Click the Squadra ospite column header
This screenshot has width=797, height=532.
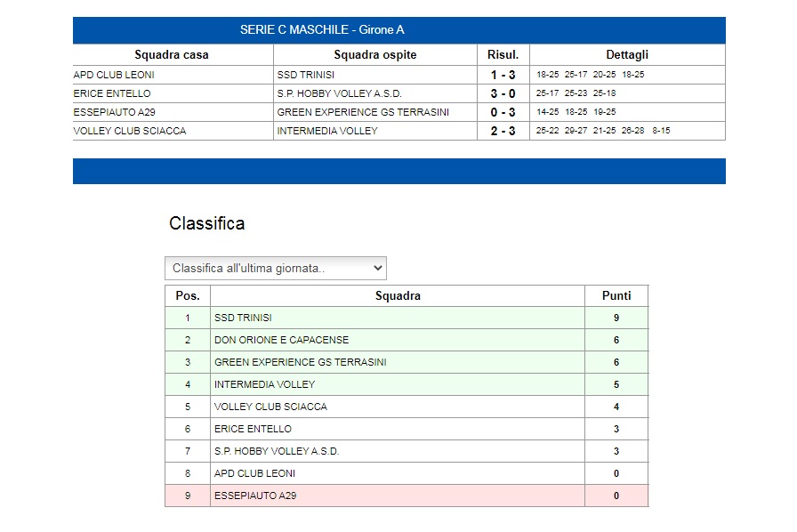pyautogui.click(x=375, y=55)
